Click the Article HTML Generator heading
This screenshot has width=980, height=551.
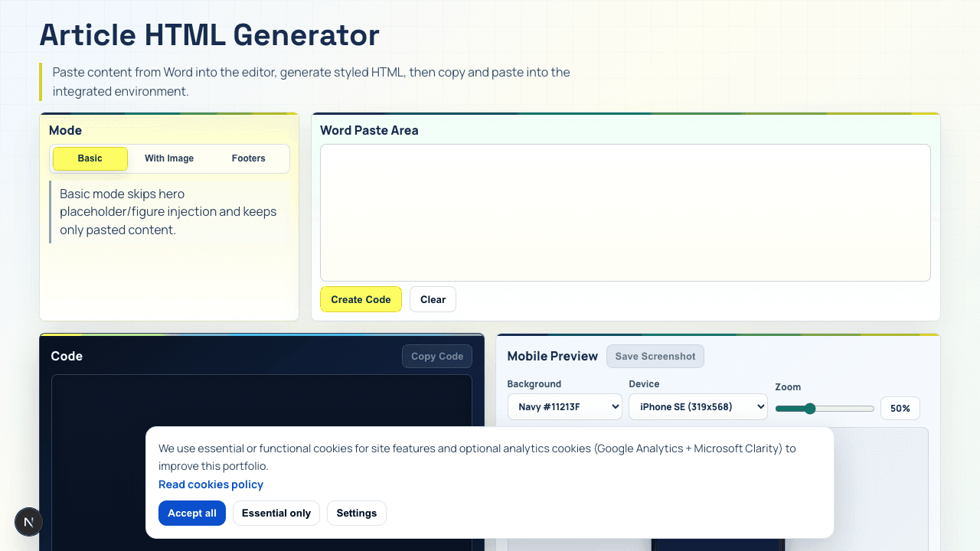point(210,35)
